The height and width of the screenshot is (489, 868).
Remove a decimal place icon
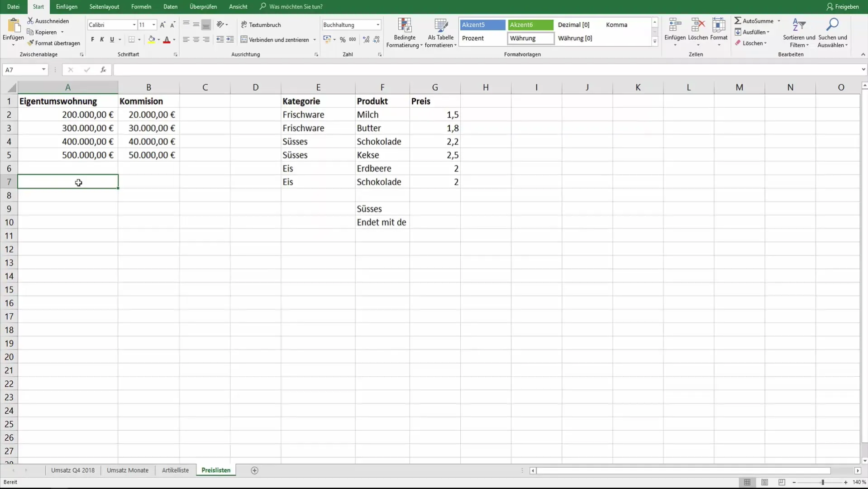point(377,40)
